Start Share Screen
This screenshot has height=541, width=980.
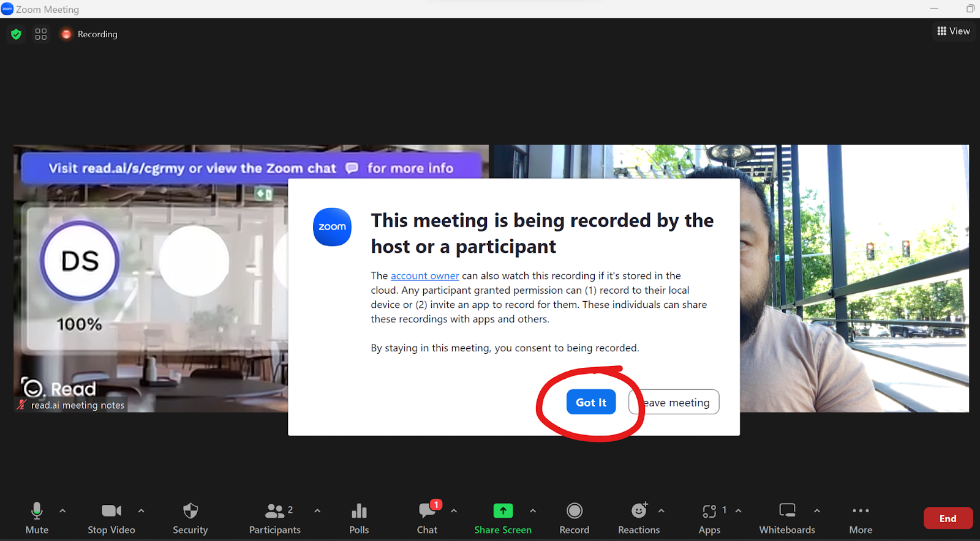click(503, 518)
